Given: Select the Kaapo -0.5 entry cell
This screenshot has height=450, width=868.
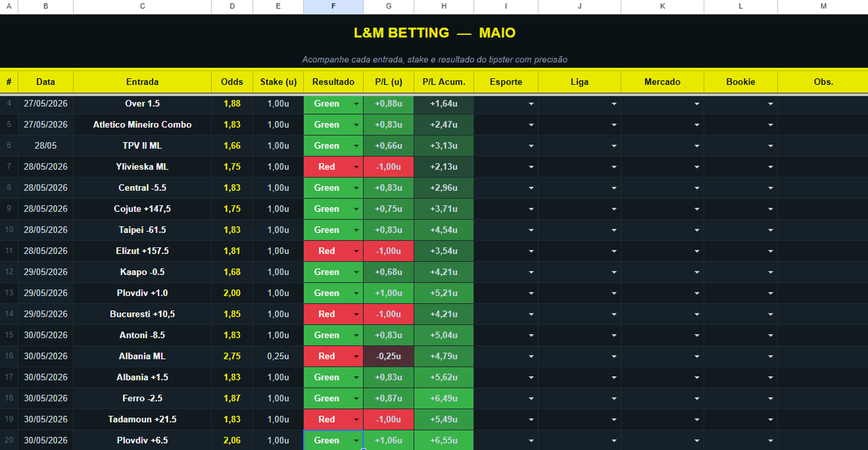Looking at the screenshot, I should point(142,272).
